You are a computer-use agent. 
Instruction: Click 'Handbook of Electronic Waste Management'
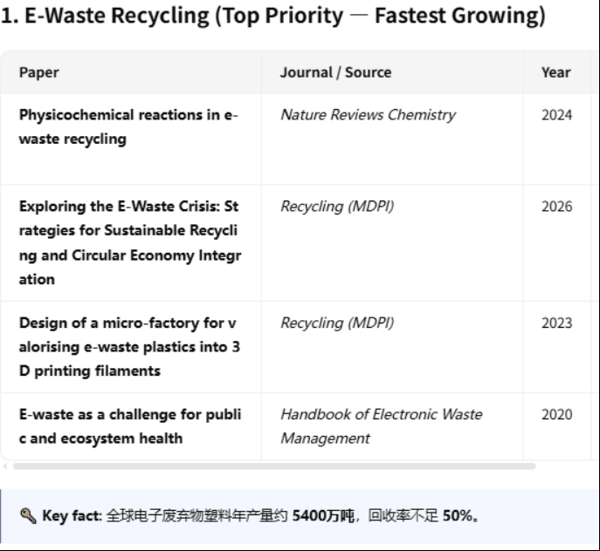(x=381, y=426)
